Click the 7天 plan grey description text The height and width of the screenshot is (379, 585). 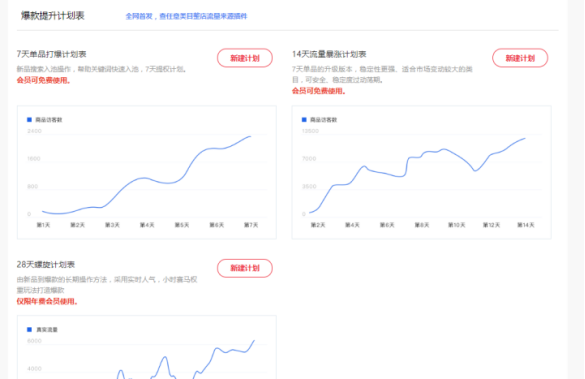tap(101, 69)
